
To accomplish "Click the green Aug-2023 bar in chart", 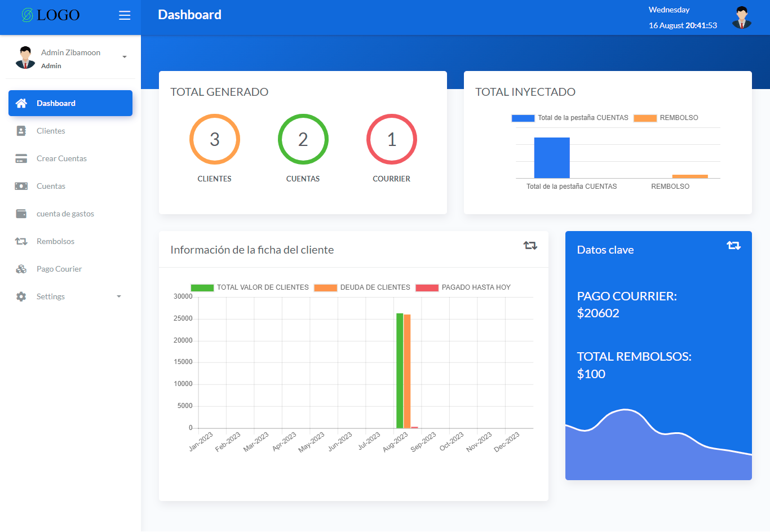I will click(x=400, y=370).
